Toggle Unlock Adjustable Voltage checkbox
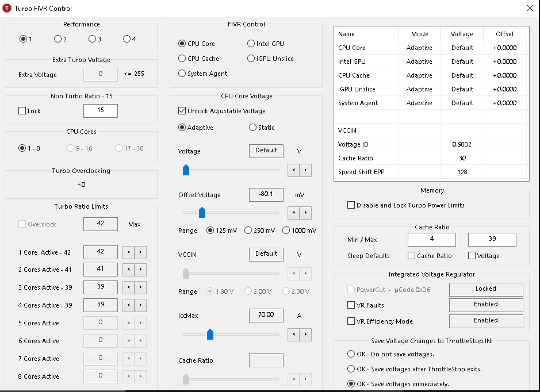This screenshot has height=392, width=540. pos(182,111)
